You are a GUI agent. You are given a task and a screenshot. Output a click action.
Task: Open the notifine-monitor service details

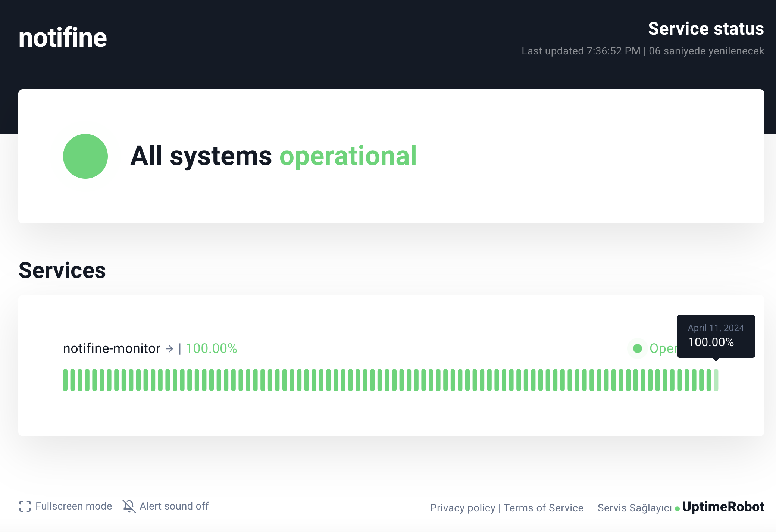click(112, 348)
